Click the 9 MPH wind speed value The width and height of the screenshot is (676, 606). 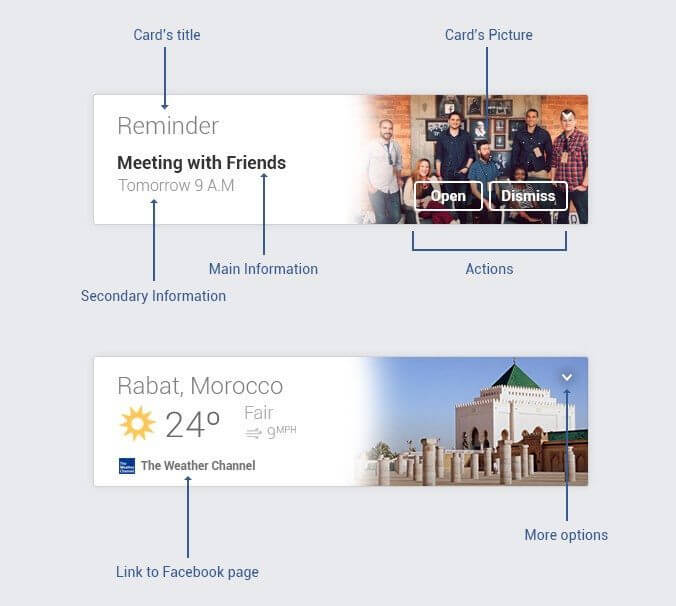tap(282, 431)
